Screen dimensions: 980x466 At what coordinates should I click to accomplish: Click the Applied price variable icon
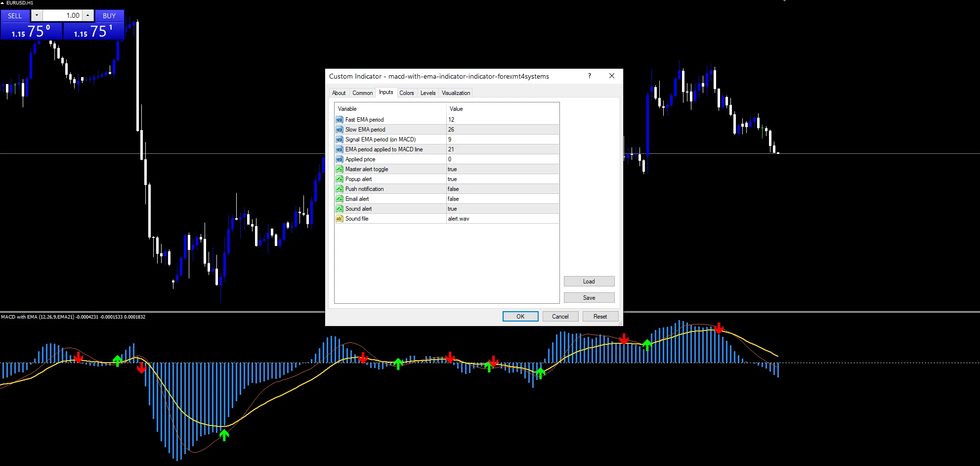coord(339,159)
